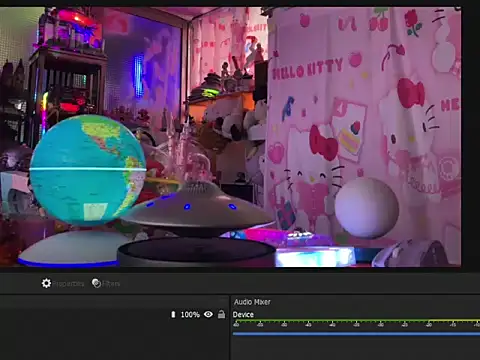Click the blue Device volume slider
Screen dimensions: 480x360
click(356, 333)
